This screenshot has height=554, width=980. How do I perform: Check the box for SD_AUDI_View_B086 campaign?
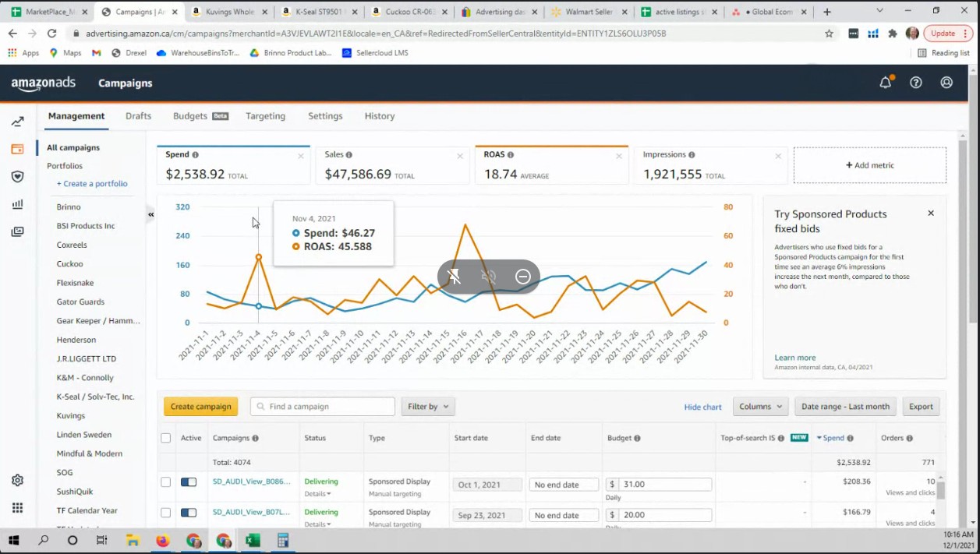click(x=165, y=482)
